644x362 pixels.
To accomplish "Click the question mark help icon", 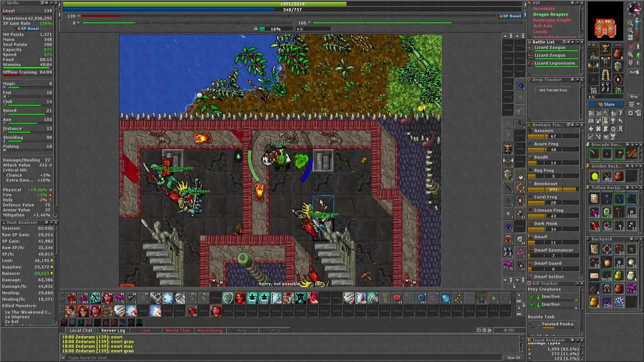I will (620, 113).
